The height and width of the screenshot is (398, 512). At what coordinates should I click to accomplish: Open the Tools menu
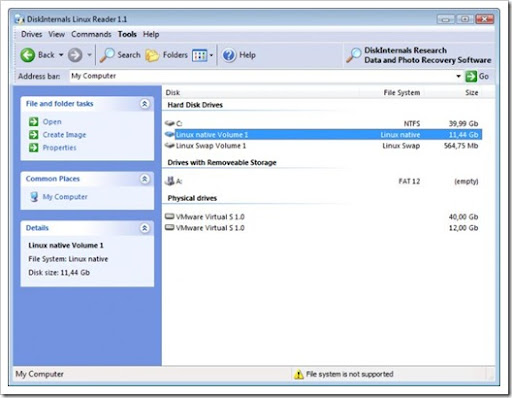click(127, 34)
